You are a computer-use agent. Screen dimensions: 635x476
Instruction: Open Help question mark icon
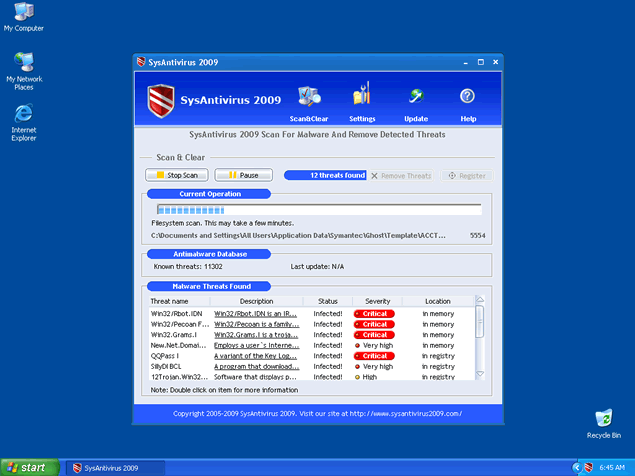467,97
